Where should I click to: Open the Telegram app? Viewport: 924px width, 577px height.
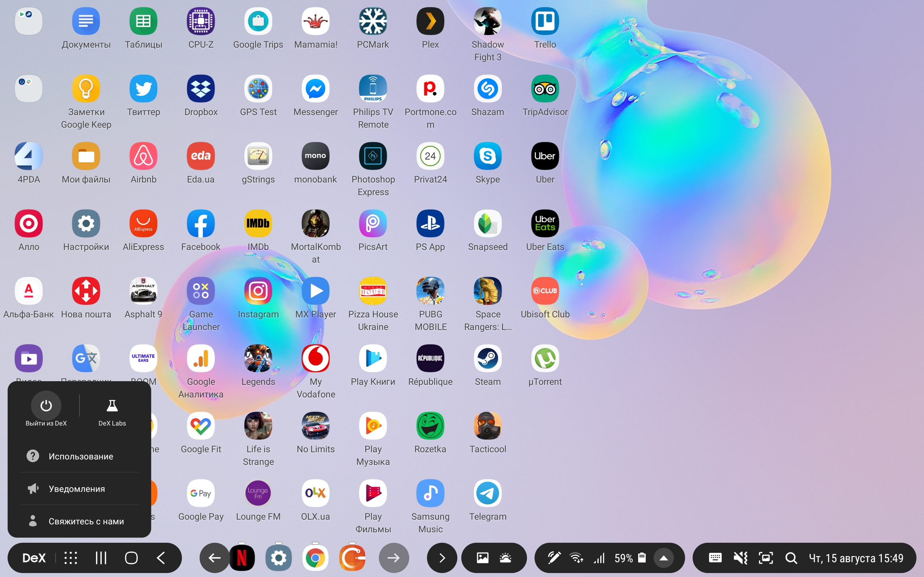click(488, 493)
